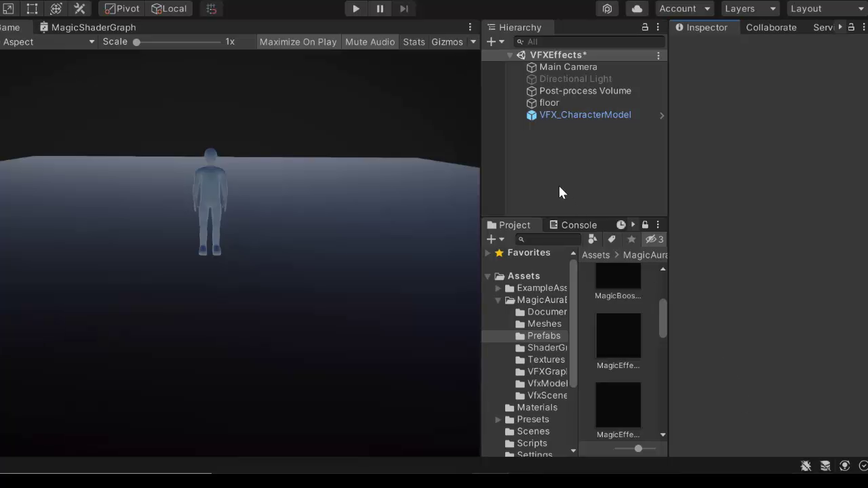
Task: Open Inspector panel three-dot options menu
Action: click(x=863, y=27)
